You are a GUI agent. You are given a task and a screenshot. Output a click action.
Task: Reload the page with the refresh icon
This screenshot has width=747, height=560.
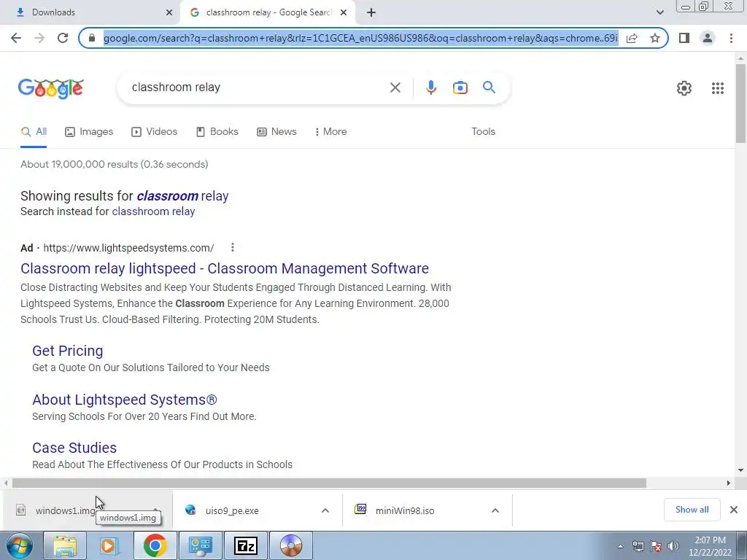pyautogui.click(x=63, y=38)
